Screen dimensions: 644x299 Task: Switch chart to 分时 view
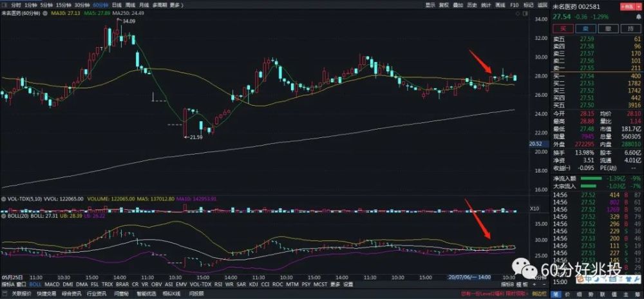(15, 5)
